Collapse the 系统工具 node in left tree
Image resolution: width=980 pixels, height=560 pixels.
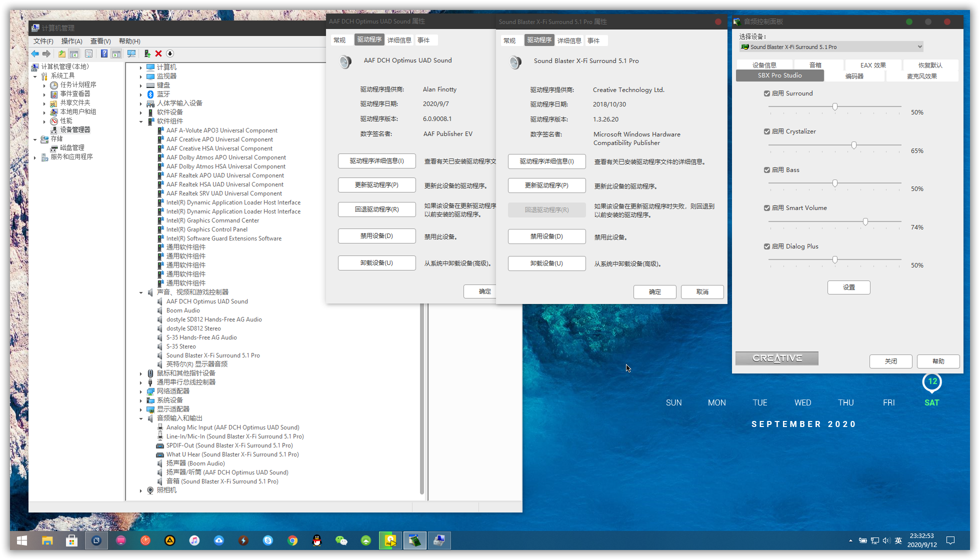coord(35,76)
